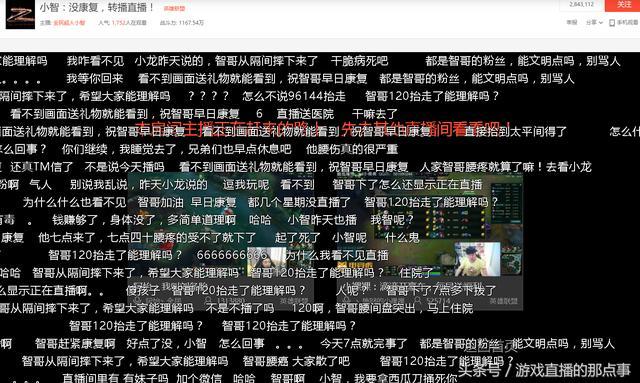The height and width of the screenshot is (383, 640).
Task: Click the comment 傻孩子
Action: click(x=143, y=290)
